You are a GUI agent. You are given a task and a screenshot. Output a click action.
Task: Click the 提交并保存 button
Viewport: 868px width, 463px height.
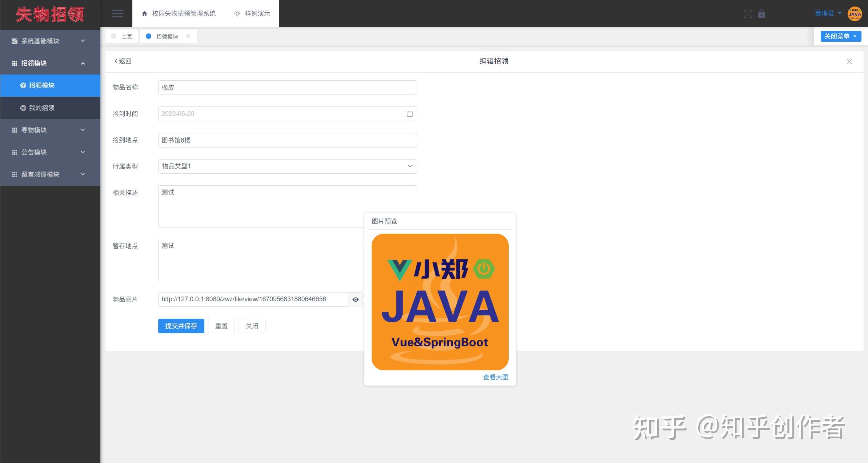point(181,326)
